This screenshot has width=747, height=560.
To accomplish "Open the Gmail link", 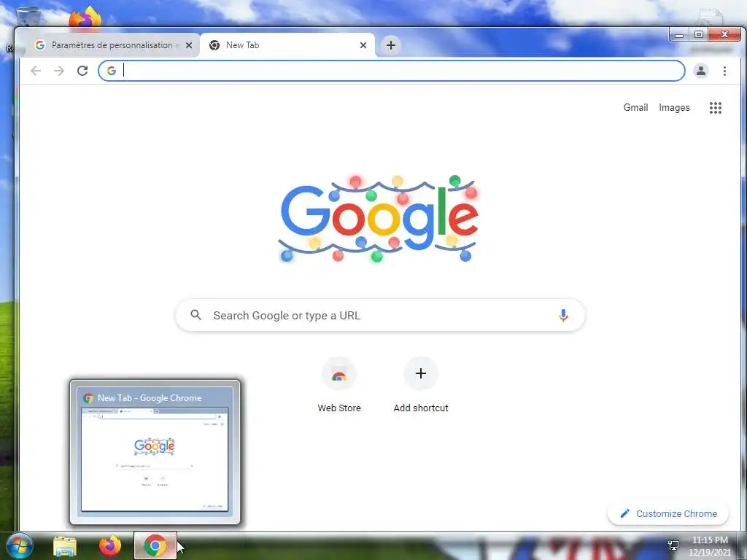I will pyautogui.click(x=635, y=108).
